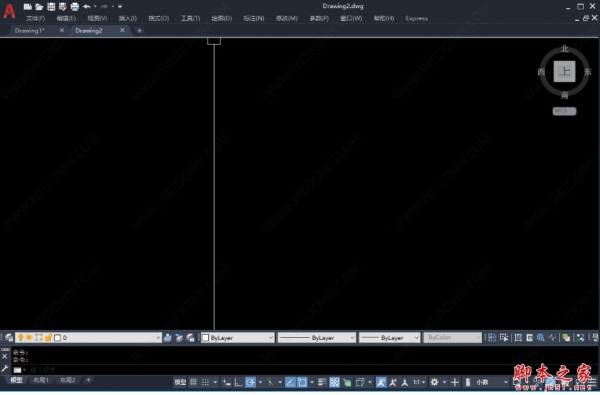Switch to the Drawing1* file tab
Image resolution: width=600 pixels, height=395 pixels.
[x=29, y=31]
